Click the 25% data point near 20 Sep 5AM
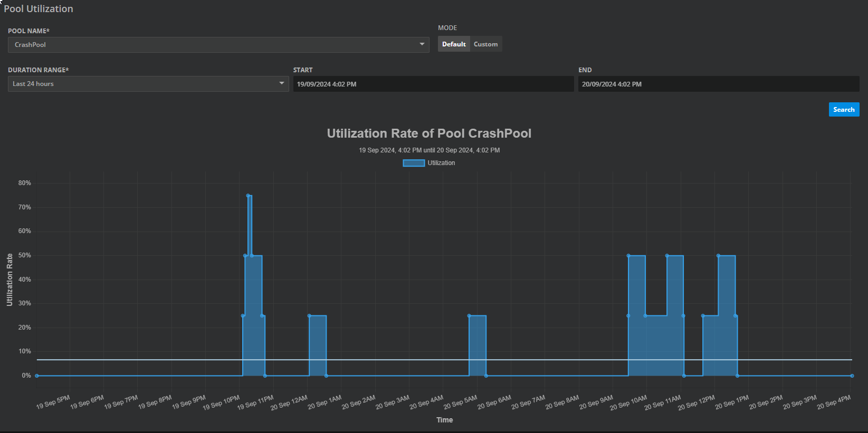Viewport: 868px width, 433px height. click(469, 316)
